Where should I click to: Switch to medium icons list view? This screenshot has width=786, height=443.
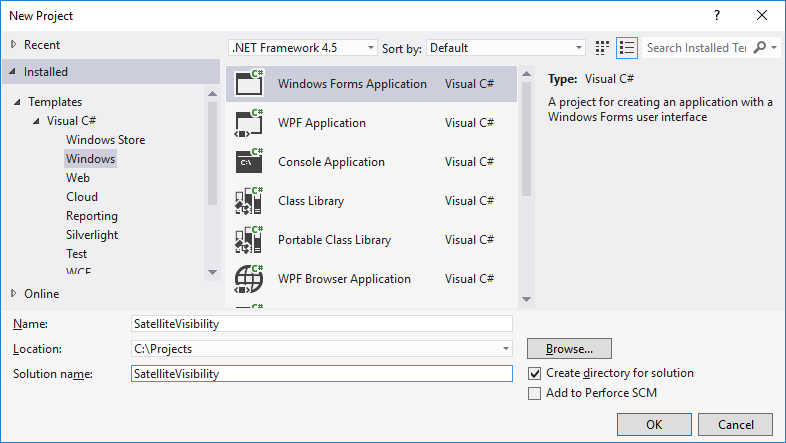627,47
